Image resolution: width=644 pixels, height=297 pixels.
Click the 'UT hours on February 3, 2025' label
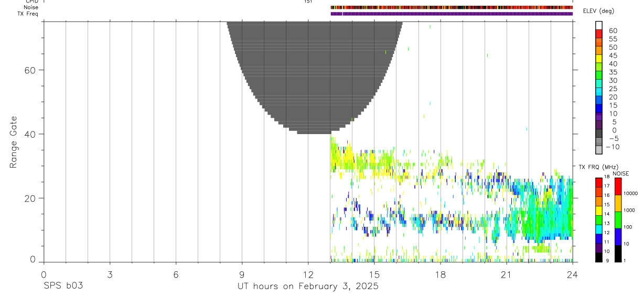[x=308, y=287]
